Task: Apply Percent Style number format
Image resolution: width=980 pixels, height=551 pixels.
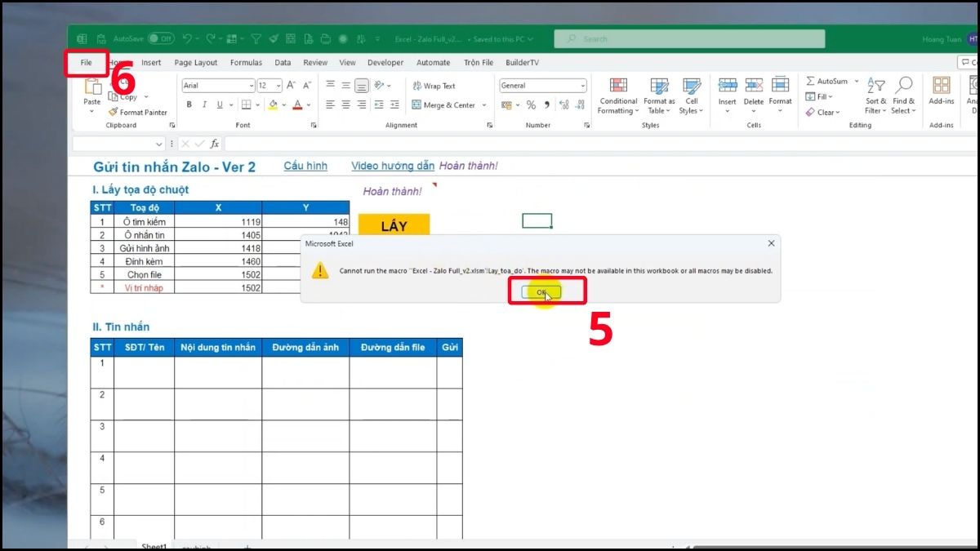Action: 531,105
